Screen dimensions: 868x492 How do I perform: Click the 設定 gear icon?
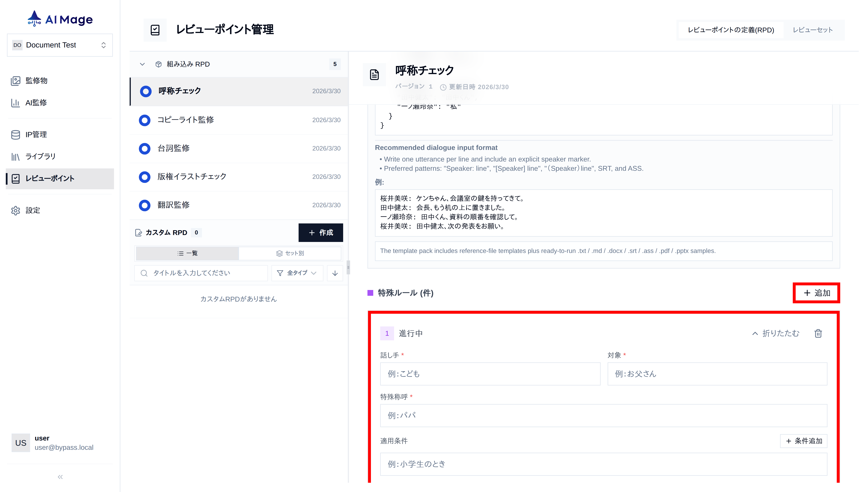(16, 210)
